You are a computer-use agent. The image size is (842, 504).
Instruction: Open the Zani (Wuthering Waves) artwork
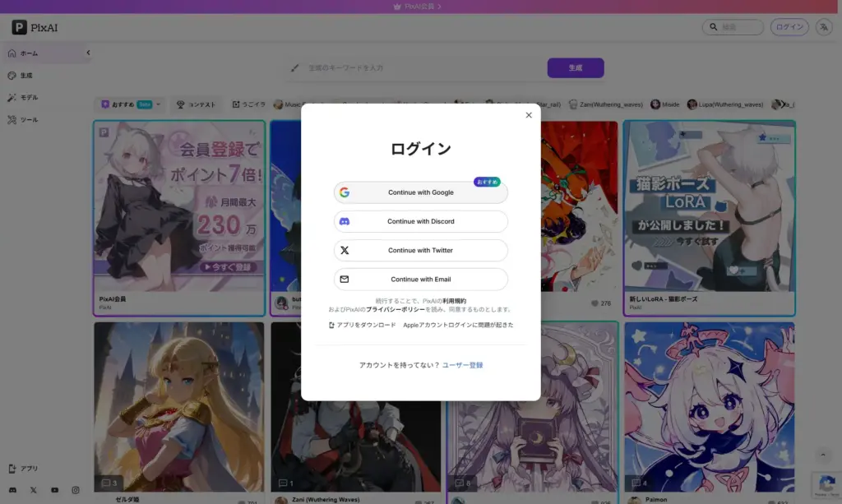point(355,446)
